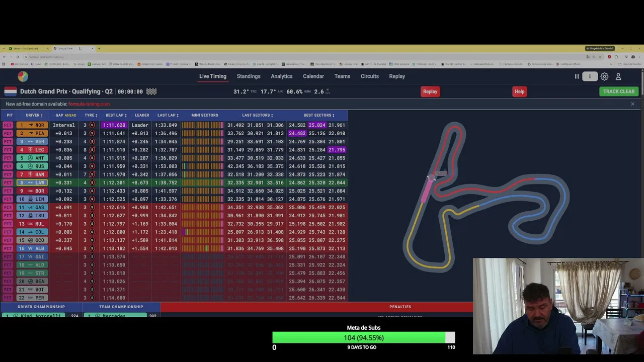
Task: Click the PIT badge for VER
Action: pos(8,142)
